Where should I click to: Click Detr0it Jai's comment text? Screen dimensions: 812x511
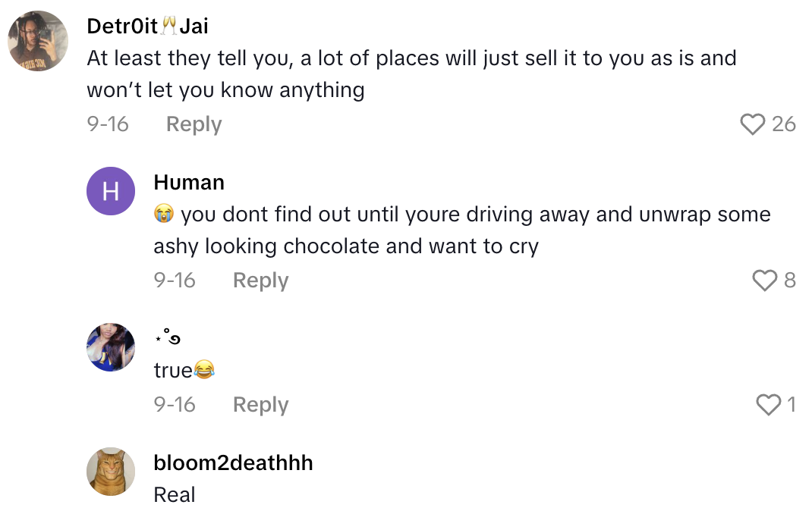pos(410,74)
